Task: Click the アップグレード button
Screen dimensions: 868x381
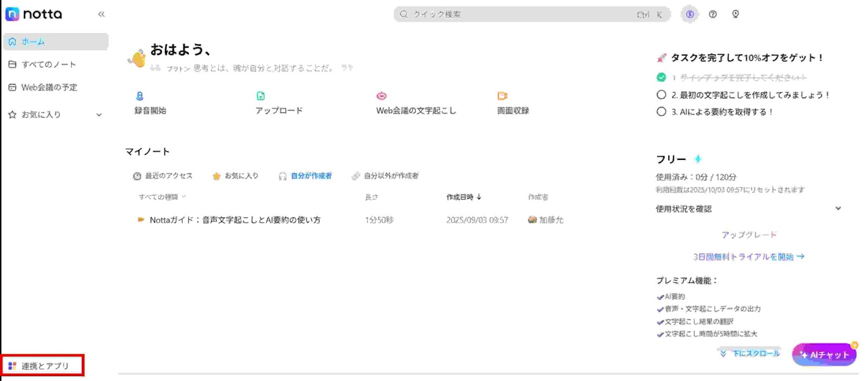Action: [749, 235]
